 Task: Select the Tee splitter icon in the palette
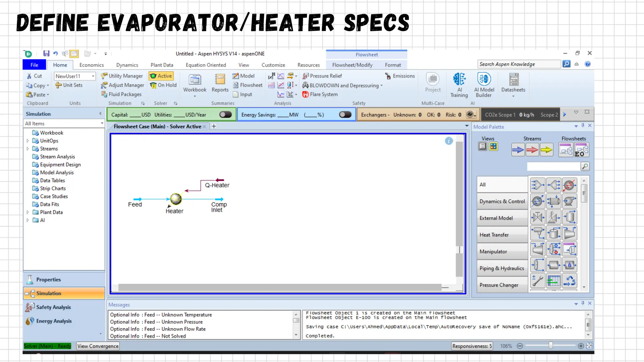click(x=553, y=185)
